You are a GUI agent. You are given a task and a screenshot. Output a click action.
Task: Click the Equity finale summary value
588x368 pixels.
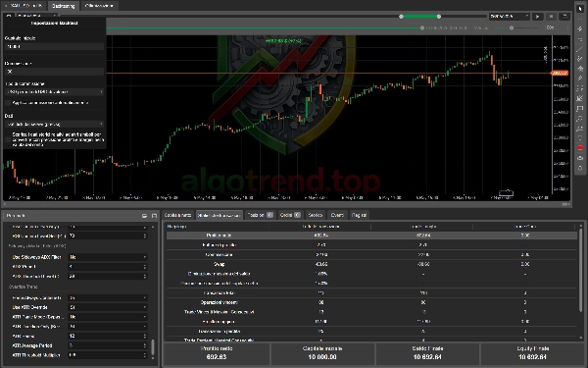[532, 357]
